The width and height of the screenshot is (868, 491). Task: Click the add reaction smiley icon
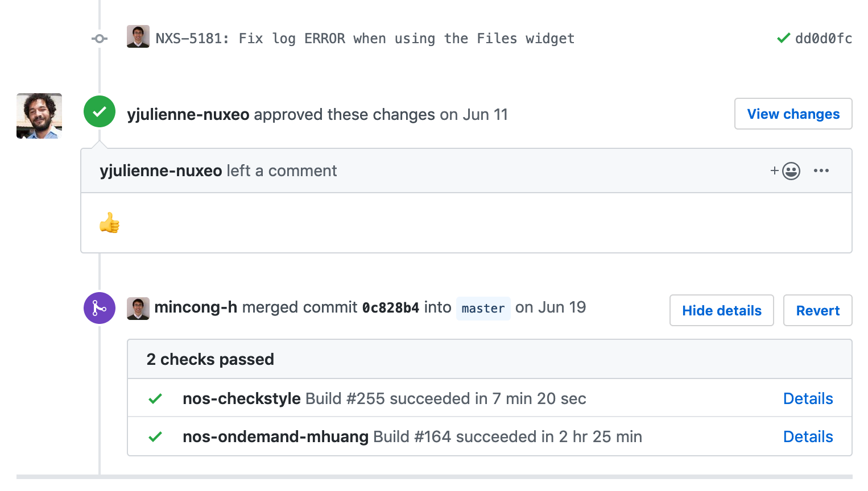tap(786, 171)
